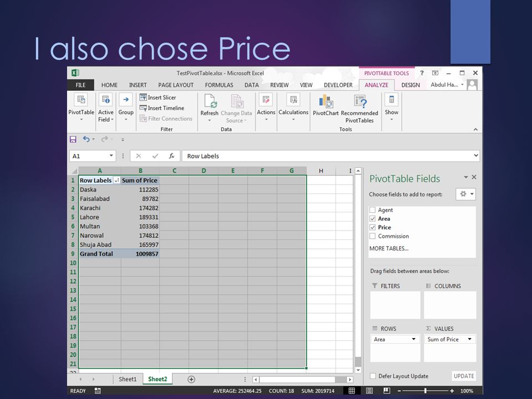532x399 pixels.
Task: Insert a PivotChart
Action: coord(326,106)
